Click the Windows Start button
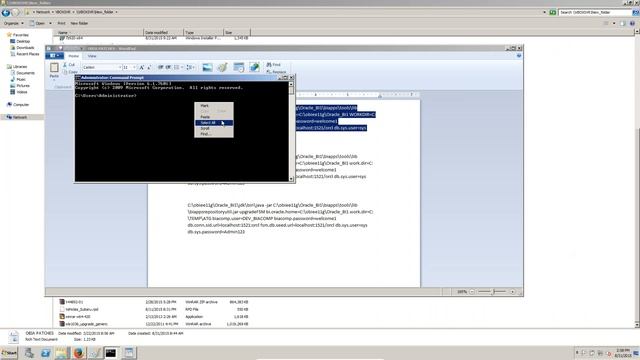The image size is (640, 360). (x=9, y=353)
